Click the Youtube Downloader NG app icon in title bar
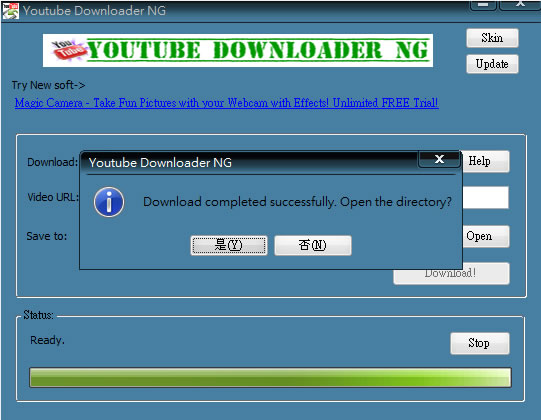Viewport: 541px width, 420px height. click(10, 11)
